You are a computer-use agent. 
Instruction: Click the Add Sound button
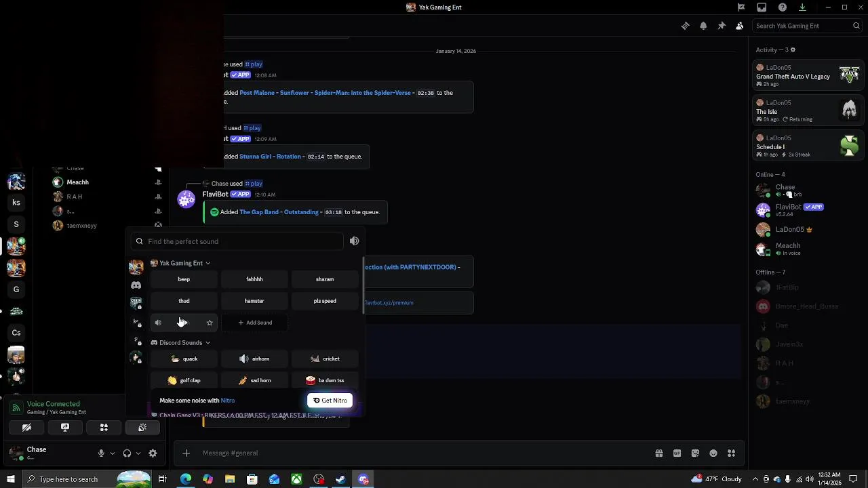(254, 323)
